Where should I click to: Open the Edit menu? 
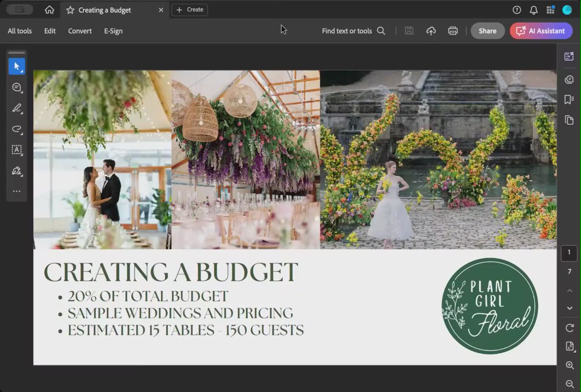pyautogui.click(x=50, y=31)
